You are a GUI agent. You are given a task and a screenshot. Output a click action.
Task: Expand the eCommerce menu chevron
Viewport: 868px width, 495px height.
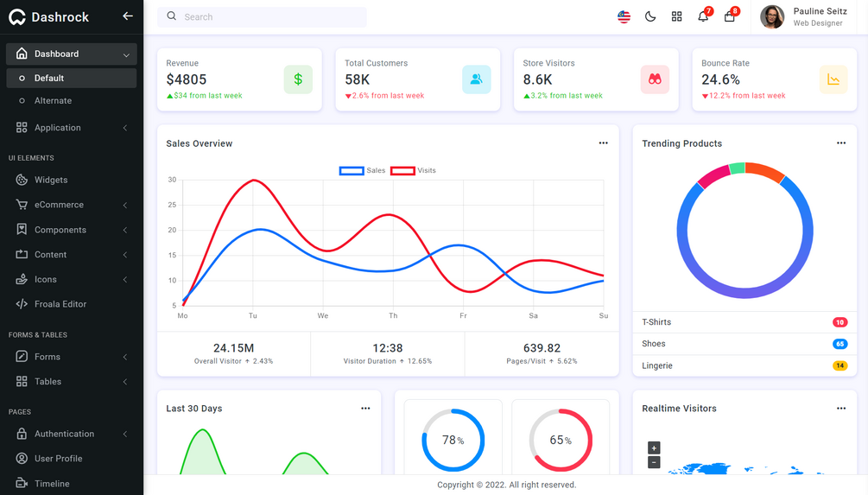125,205
